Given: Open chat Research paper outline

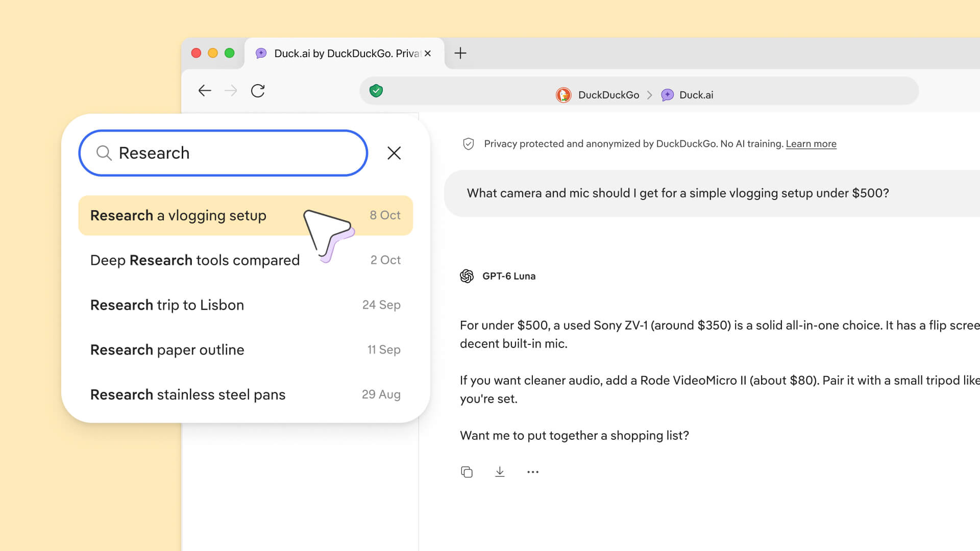Looking at the screenshot, I should pyautogui.click(x=246, y=350).
